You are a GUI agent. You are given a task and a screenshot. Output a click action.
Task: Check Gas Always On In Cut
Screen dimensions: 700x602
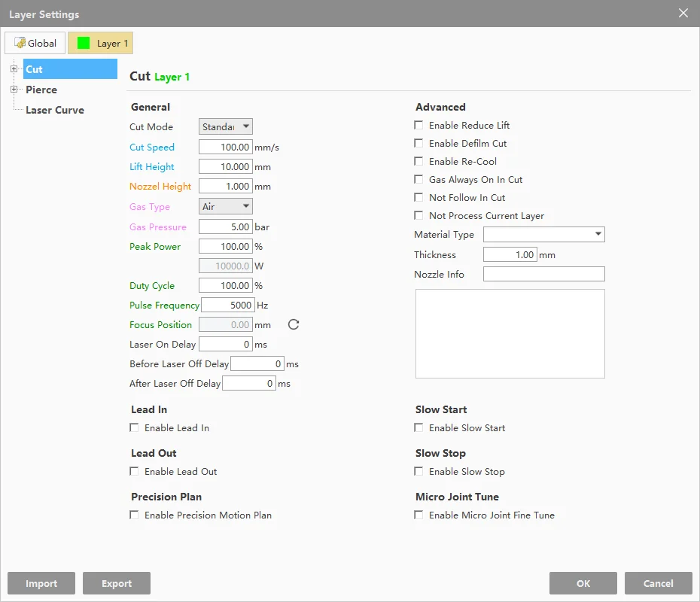pos(419,180)
